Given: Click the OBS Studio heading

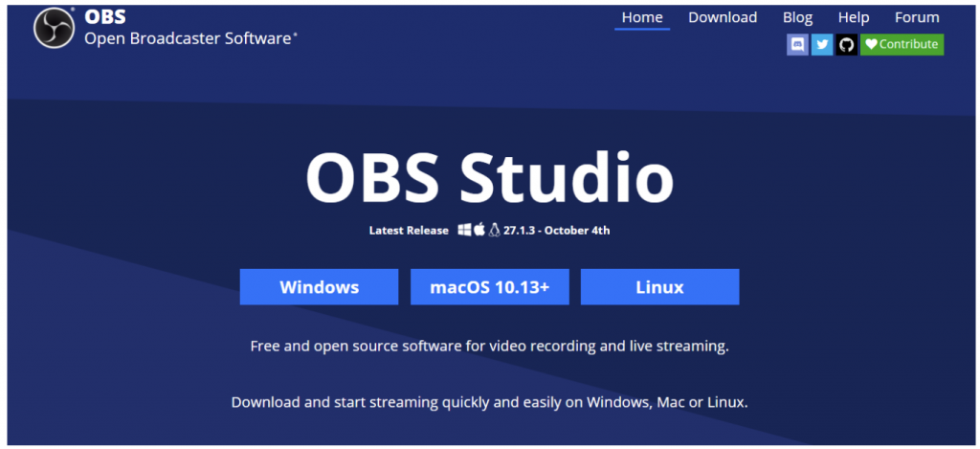Looking at the screenshot, I should coord(489,176).
